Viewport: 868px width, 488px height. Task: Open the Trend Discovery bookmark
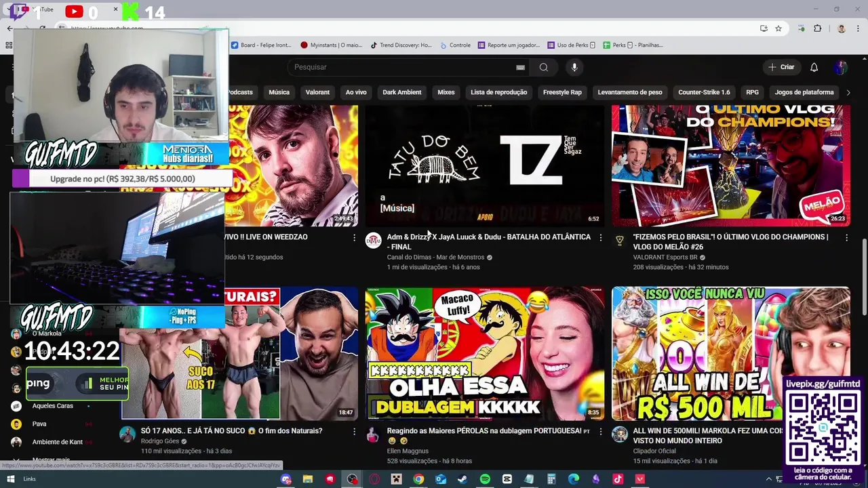401,45
